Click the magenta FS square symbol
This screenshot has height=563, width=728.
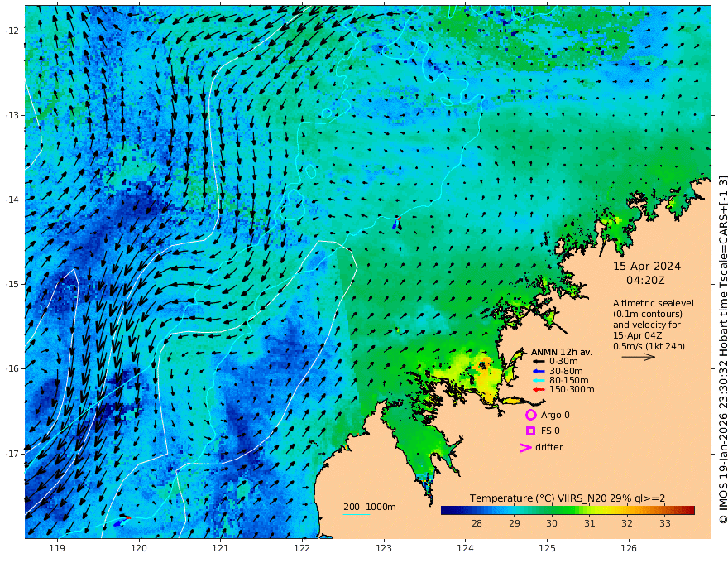tap(530, 431)
